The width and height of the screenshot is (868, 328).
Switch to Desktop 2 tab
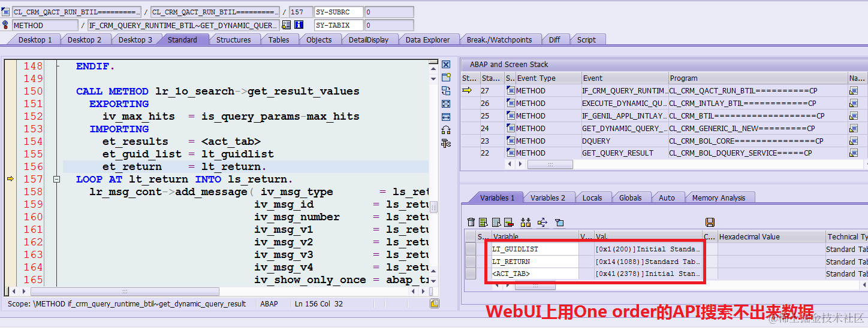tap(84, 40)
